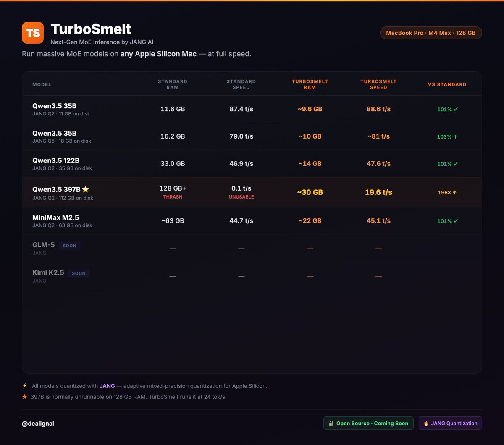
Task: Click the ~30 GB TurboSmelt RAM value
Action: point(310,192)
